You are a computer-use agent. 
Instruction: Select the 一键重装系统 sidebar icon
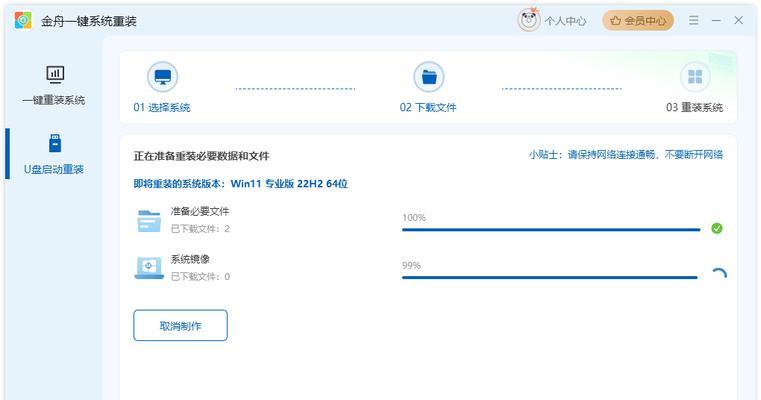pyautogui.click(x=55, y=74)
